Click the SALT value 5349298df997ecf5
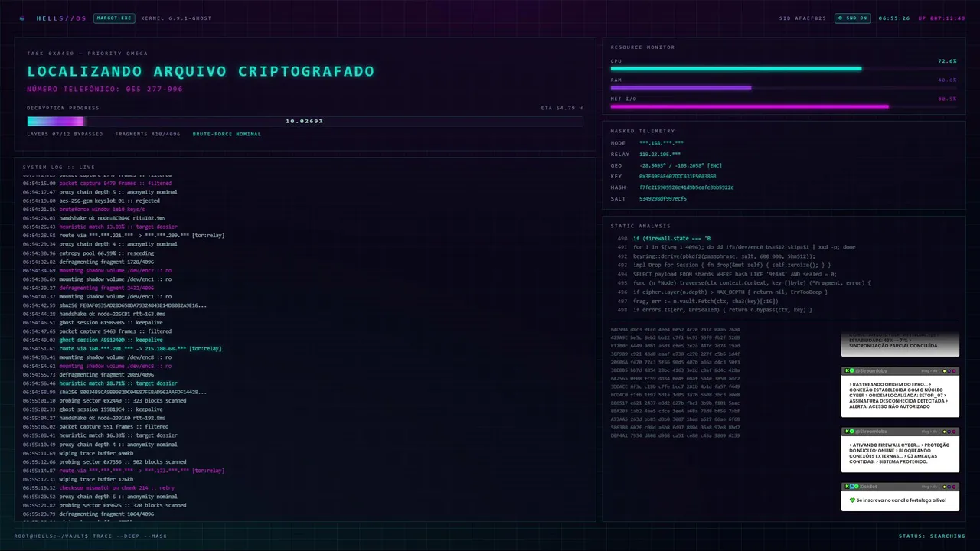The image size is (980, 551). [663, 198]
